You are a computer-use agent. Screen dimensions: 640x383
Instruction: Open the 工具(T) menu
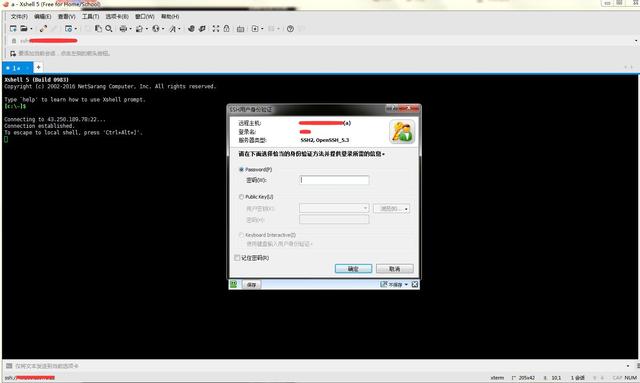coord(90,16)
